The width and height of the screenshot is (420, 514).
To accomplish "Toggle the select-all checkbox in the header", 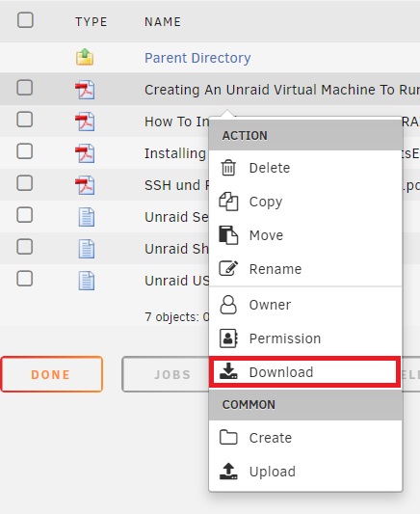I will 25,20.
